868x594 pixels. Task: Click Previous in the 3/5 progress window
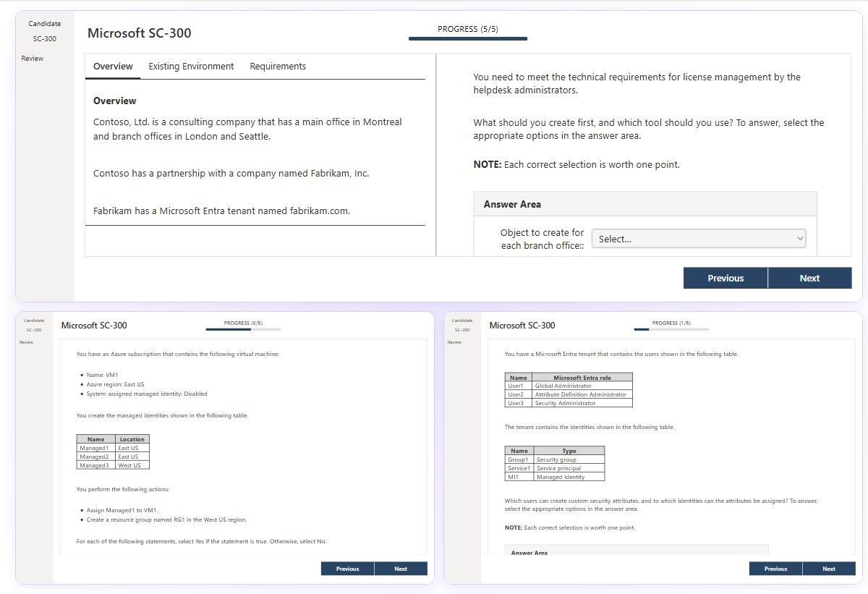348,569
